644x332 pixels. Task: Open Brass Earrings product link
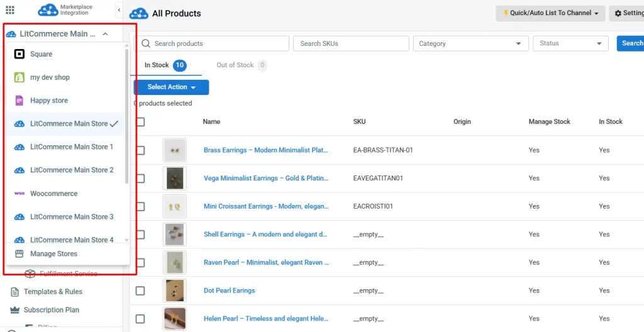pyautogui.click(x=266, y=150)
